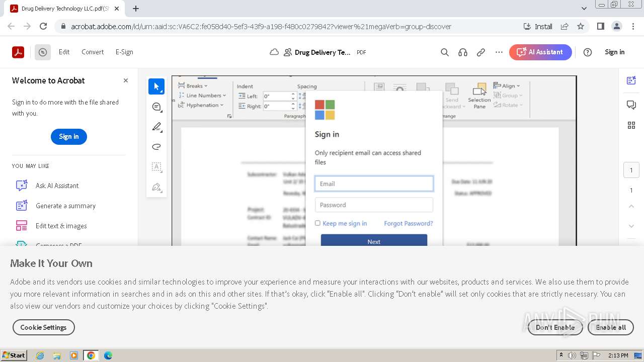The height and width of the screenshot is (362, 644).
Task: Open the help question mark icon
Action: [x=588, y=52]
